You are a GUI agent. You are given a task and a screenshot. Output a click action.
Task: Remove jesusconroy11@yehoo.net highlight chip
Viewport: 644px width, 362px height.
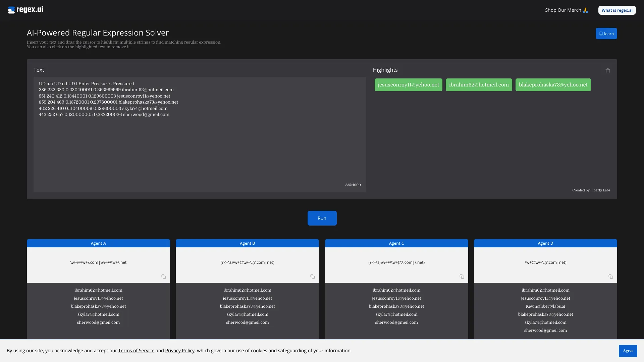[408, 85]
